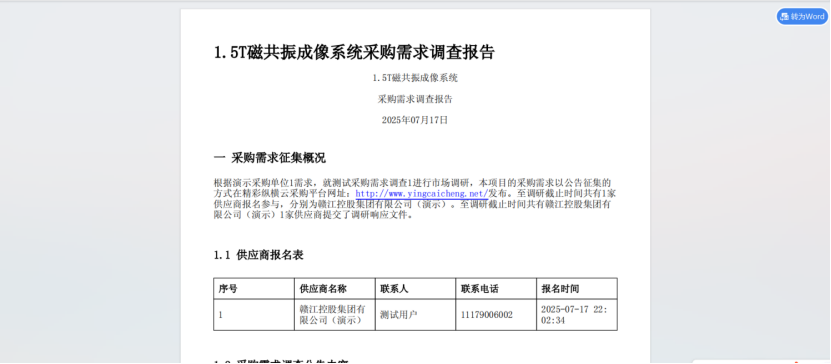
Task: Open the http://www.yingcaicheng.net/ hyperlink
Action: [421, 194]
